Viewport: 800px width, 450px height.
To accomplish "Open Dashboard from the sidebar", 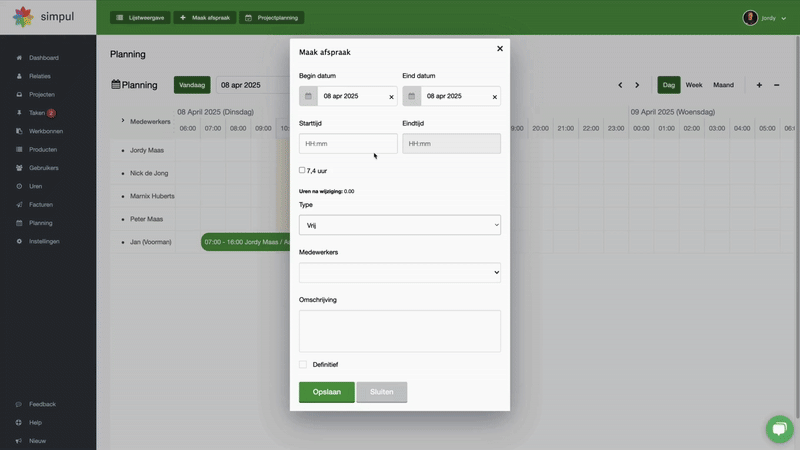I will click(43, 58).
